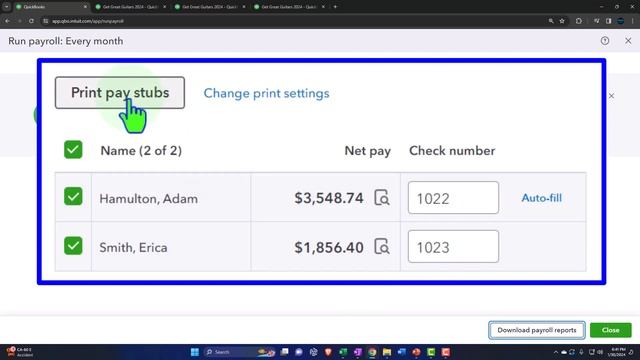Switch to Chrome in the taskbar

[372, 352]
